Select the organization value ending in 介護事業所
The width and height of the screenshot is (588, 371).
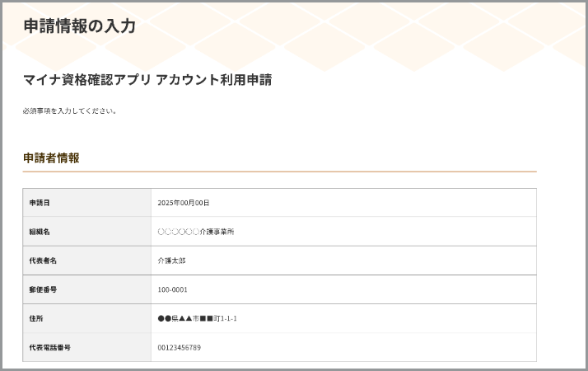(196, 232)
